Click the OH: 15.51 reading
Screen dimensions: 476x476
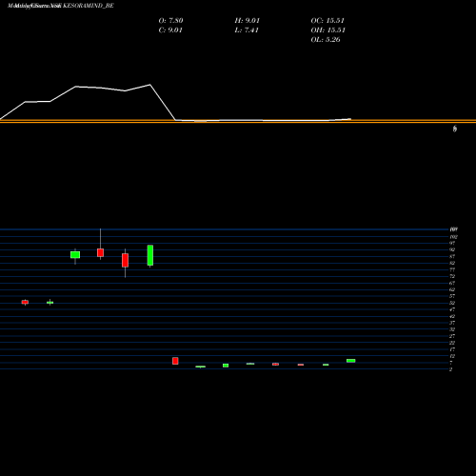coord(327,30)
